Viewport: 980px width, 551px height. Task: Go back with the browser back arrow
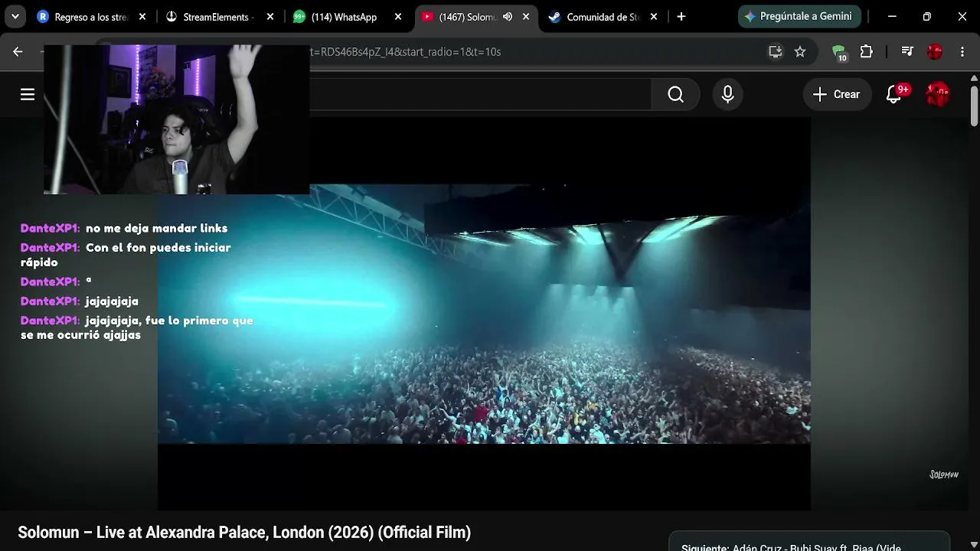[x=18, y=51]
